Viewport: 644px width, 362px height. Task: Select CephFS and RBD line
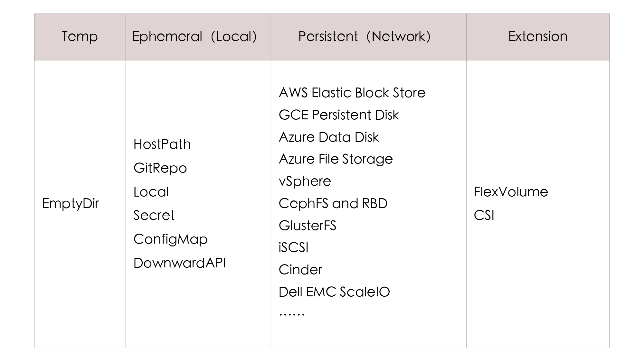333,203
